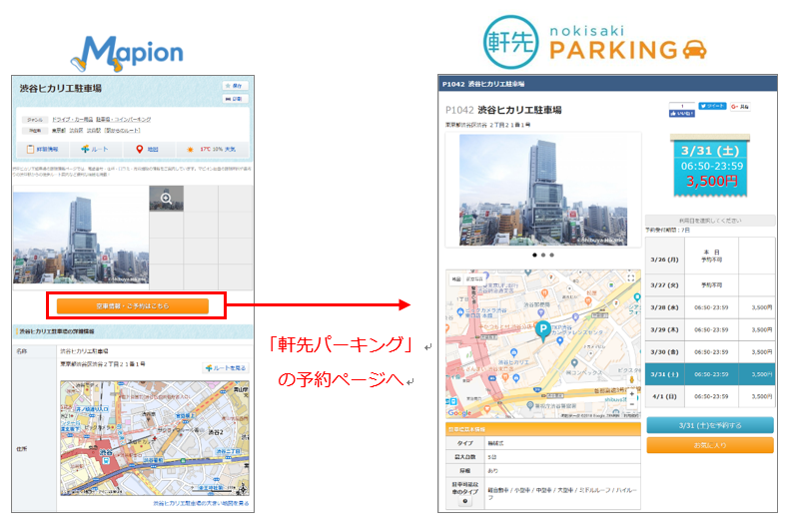The image size is (788, 532).
Task: Click the ルートを見る button above the map
Action: coord(226,368)
